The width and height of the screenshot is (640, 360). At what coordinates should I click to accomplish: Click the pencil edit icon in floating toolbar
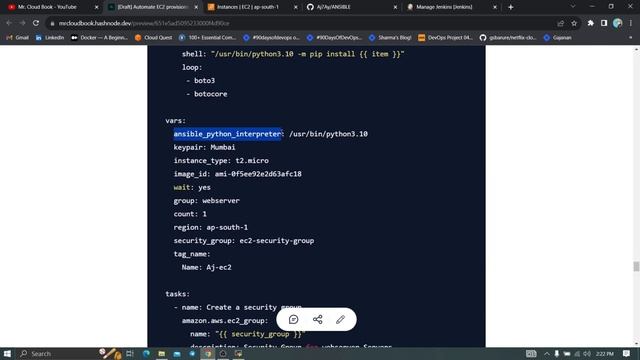[340, 320]
